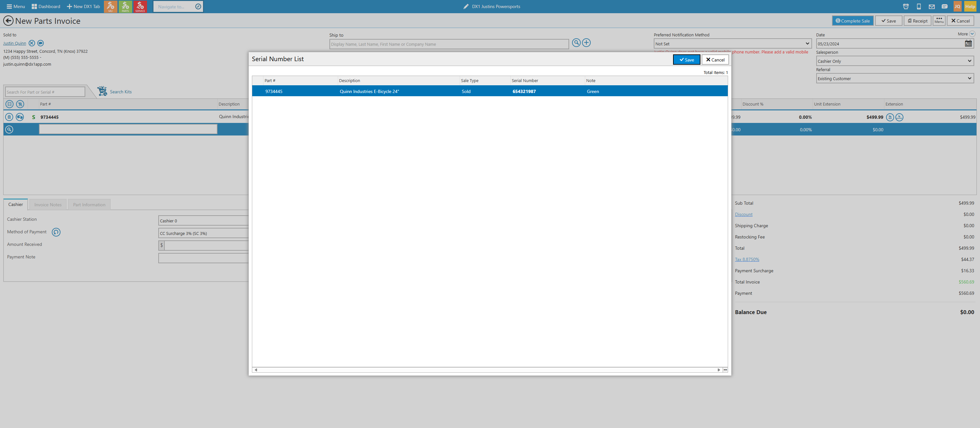980x428 pixels.
Task: Open the red SERVICE order icon
Action: [x=140, y=6]
